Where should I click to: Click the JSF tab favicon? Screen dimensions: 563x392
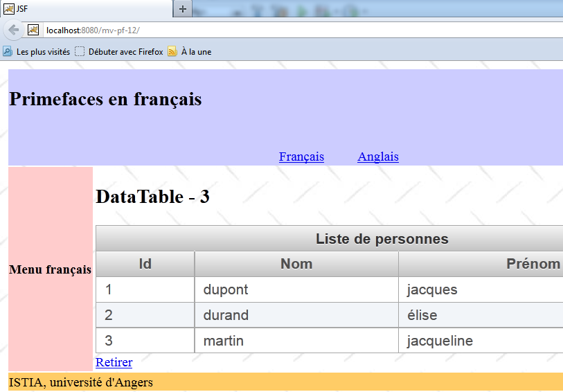click(x=9, y=8)
